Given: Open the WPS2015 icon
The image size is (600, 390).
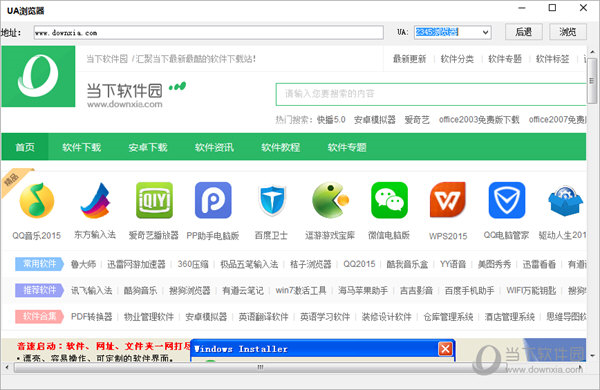Looking at the screenshot, I should 448,200.
